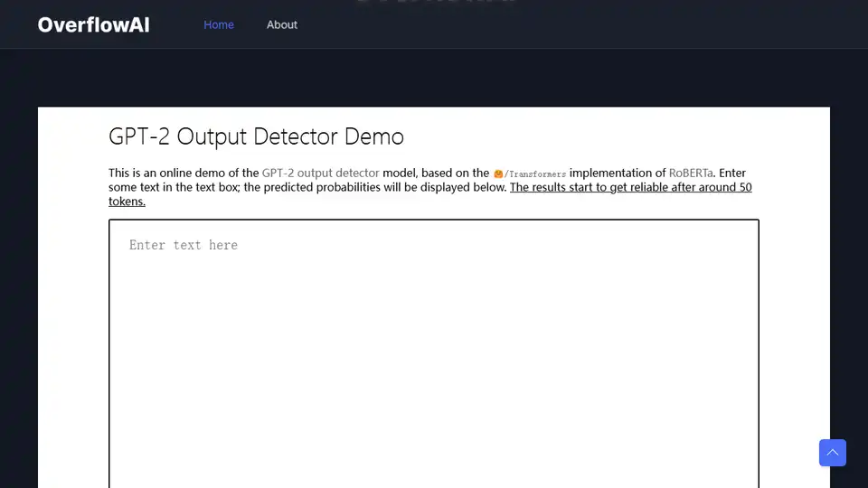Open the RoBERTa link
Screen dimensions: 868x488
click(691, 173)
